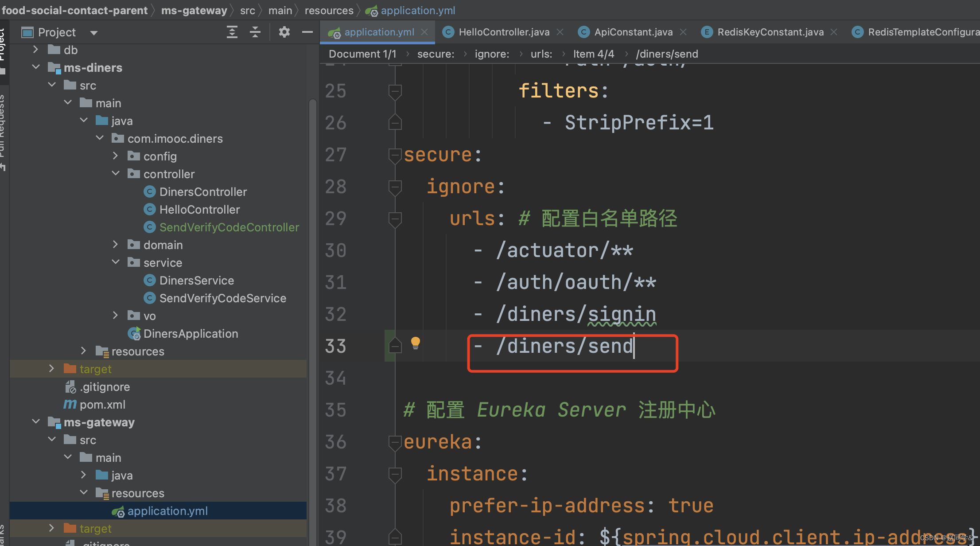Toggle fold marker on the secure line
The width and height of the screenshot is (980, 546).
tap(394, 155)
